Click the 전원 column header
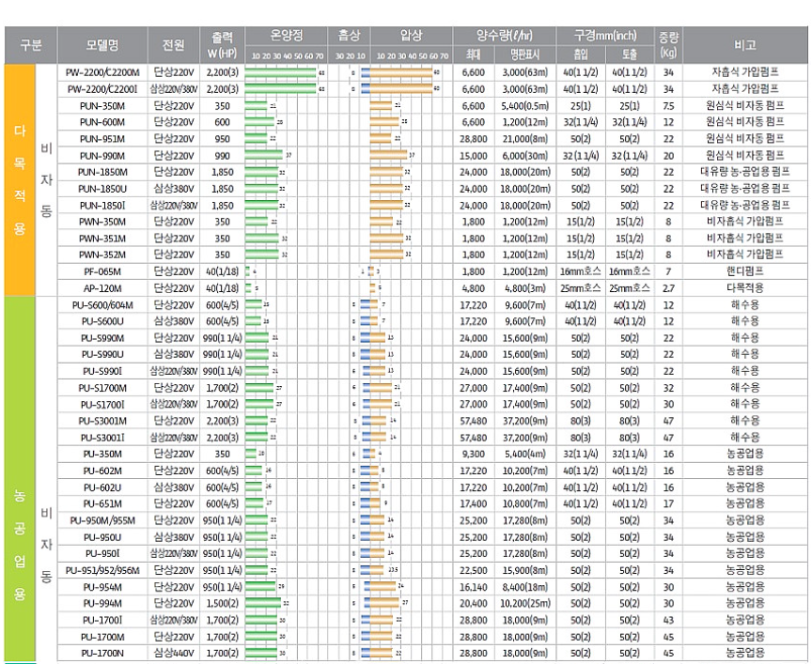This screenshot has height=664, width=812. coord(173,44)
